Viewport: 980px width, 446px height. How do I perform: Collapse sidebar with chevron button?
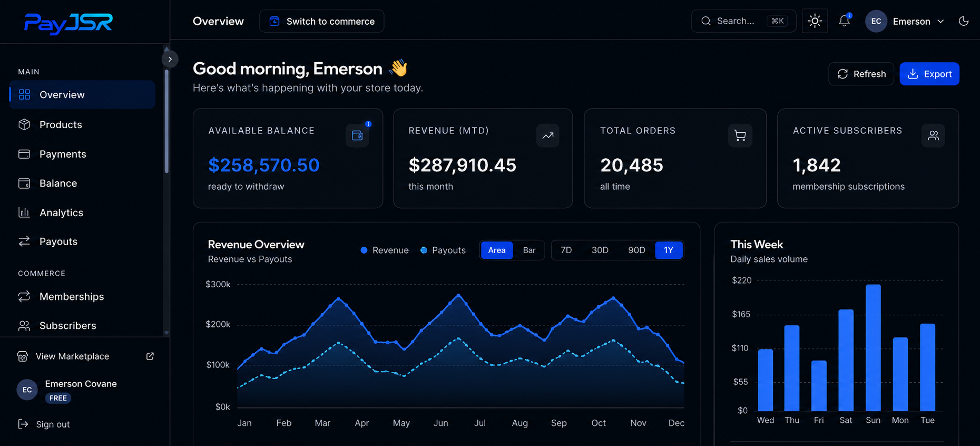point(170,59)
